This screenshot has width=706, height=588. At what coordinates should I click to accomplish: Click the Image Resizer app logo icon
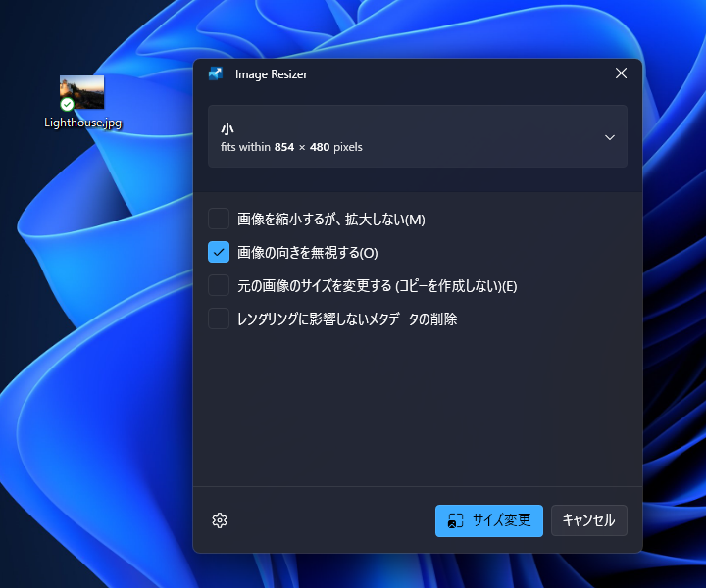[x=216, y=73]
